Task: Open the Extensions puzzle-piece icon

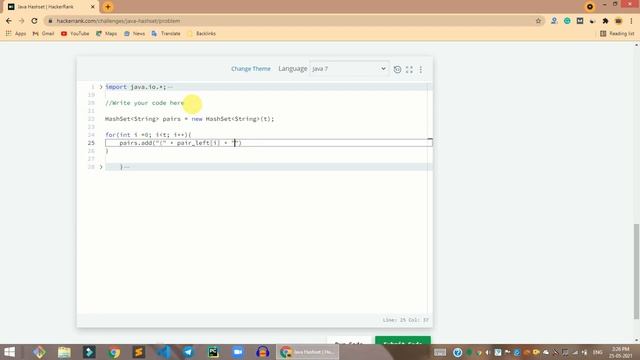Action: click(x=605, y=21)
